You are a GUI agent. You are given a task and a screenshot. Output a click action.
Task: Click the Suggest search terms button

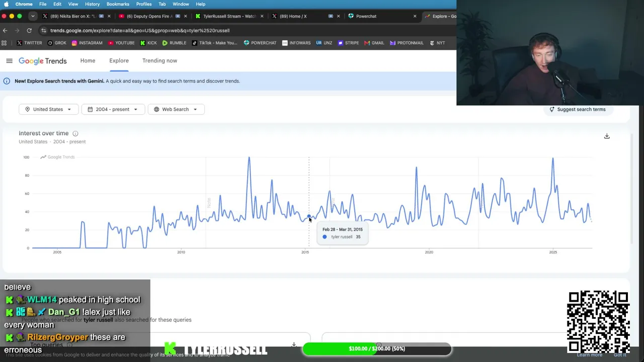tap(577, 109)
